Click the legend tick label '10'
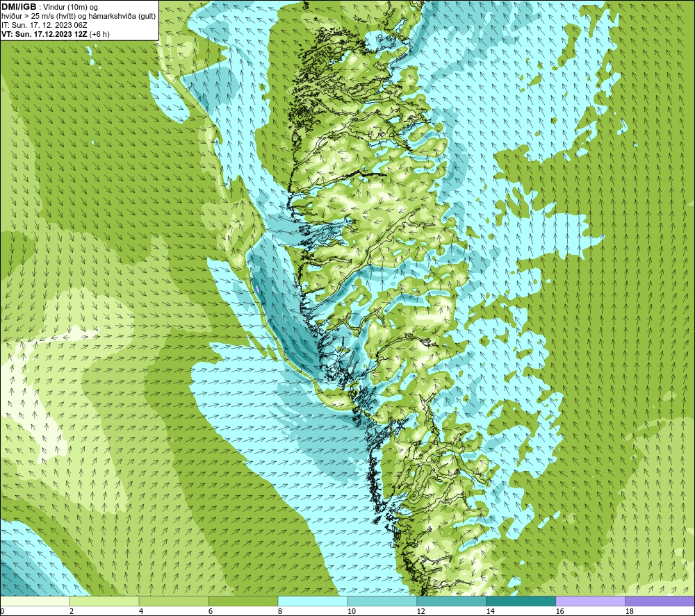 tap(351, 612)
